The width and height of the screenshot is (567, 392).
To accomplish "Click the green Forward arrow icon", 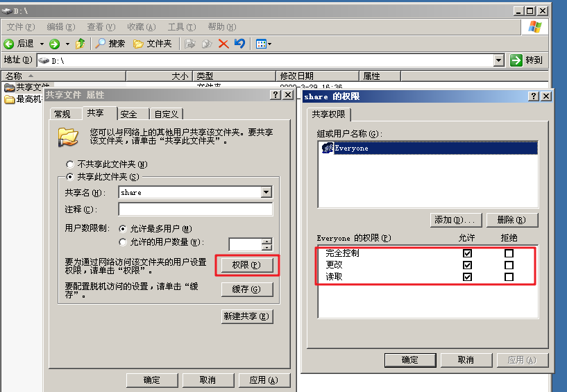I will pos(55,44).
